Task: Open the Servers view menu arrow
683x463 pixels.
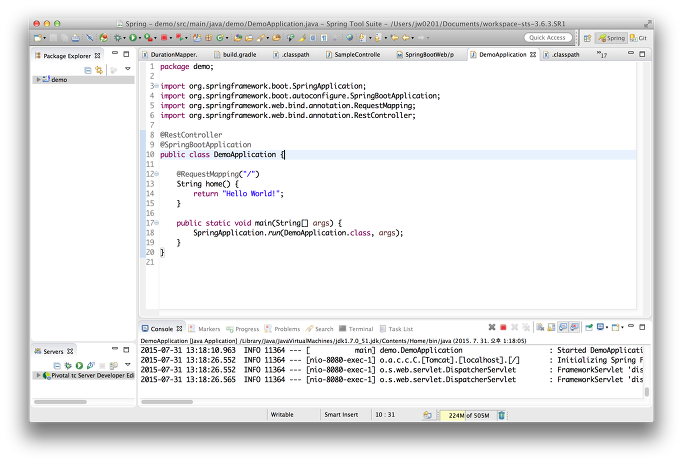Action: click(128, 364)
